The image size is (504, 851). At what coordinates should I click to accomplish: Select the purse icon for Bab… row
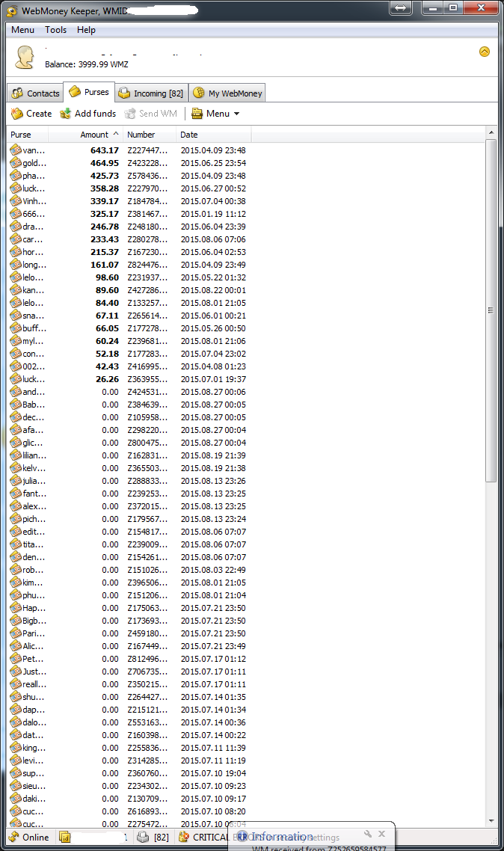pyautogui.click(x=16, y=405)
